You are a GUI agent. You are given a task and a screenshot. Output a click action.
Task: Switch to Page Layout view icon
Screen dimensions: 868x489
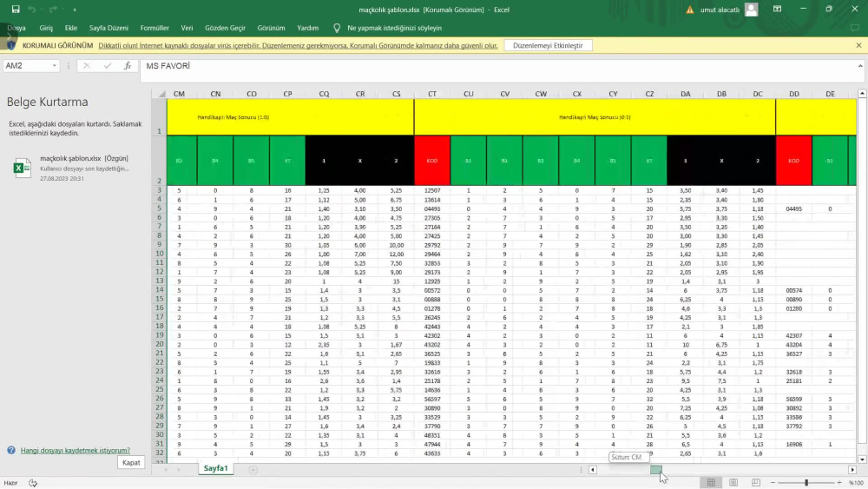click(x=733, y=483)
